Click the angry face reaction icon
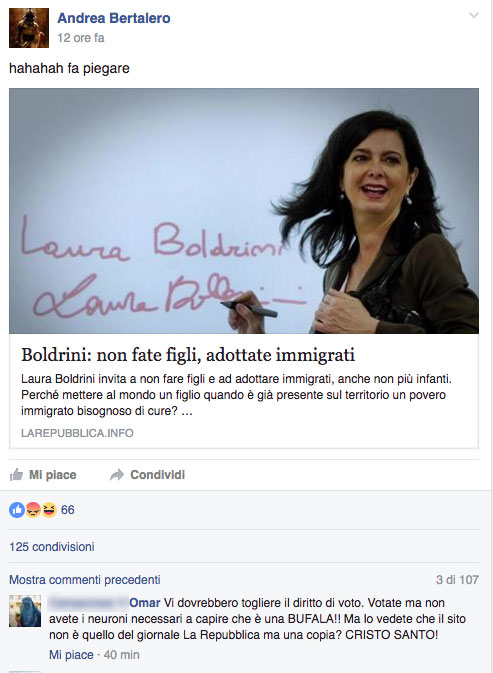Screen dimensions: 493x673 (33, 510)
